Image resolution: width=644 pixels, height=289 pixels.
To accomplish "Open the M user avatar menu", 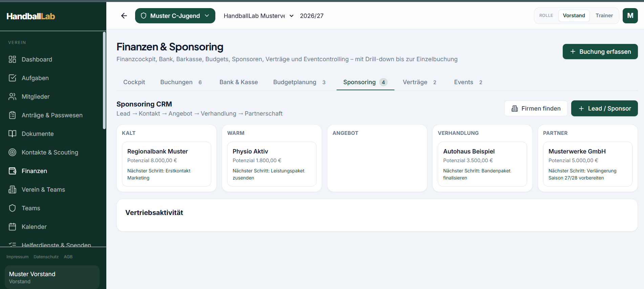I will [630, 16].
